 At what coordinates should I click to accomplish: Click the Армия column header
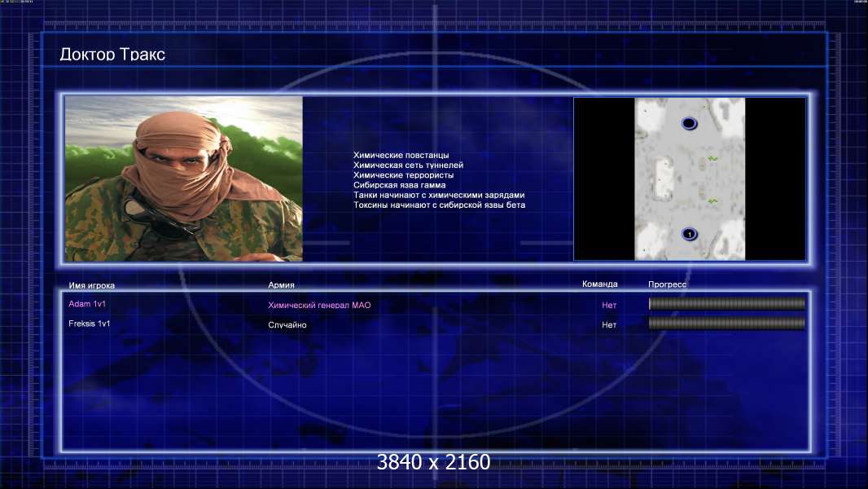coord(281,284)
